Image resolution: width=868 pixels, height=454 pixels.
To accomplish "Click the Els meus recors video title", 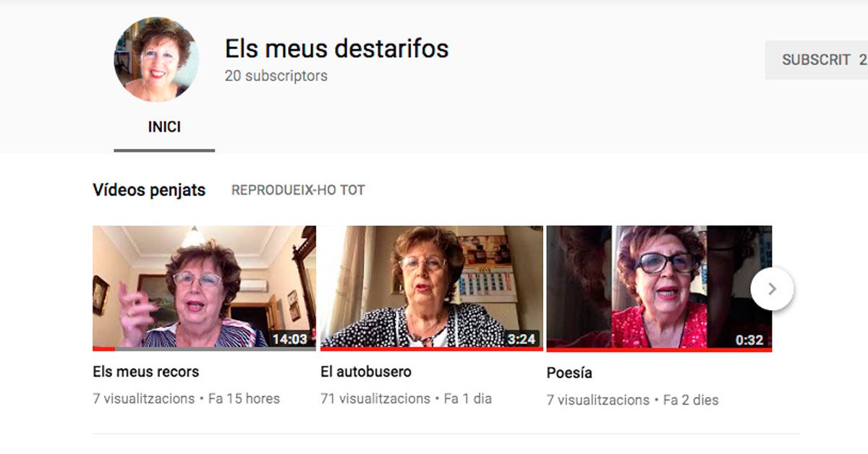I will (x=145, y=372).
